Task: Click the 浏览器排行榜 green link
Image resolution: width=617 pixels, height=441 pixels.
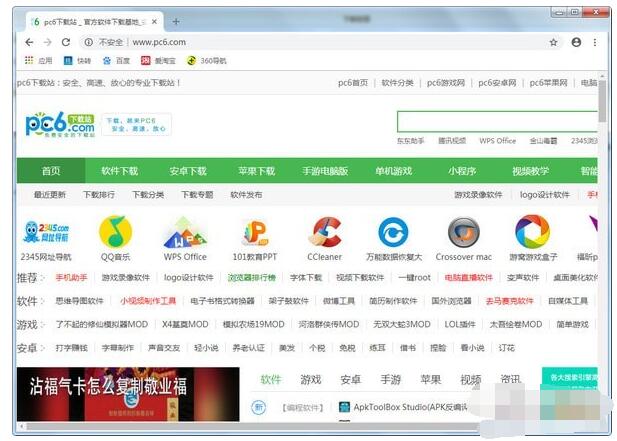Action: 251,278
